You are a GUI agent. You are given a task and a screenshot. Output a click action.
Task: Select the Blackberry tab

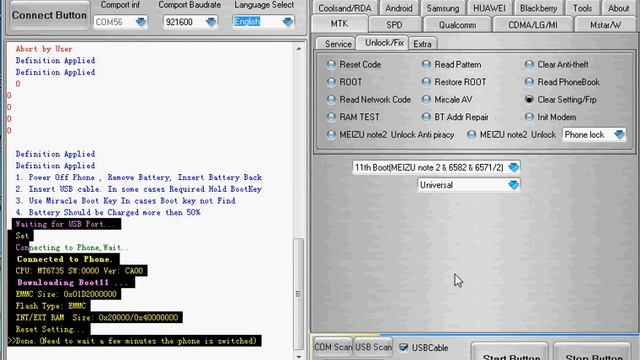(x=538, y=8)
